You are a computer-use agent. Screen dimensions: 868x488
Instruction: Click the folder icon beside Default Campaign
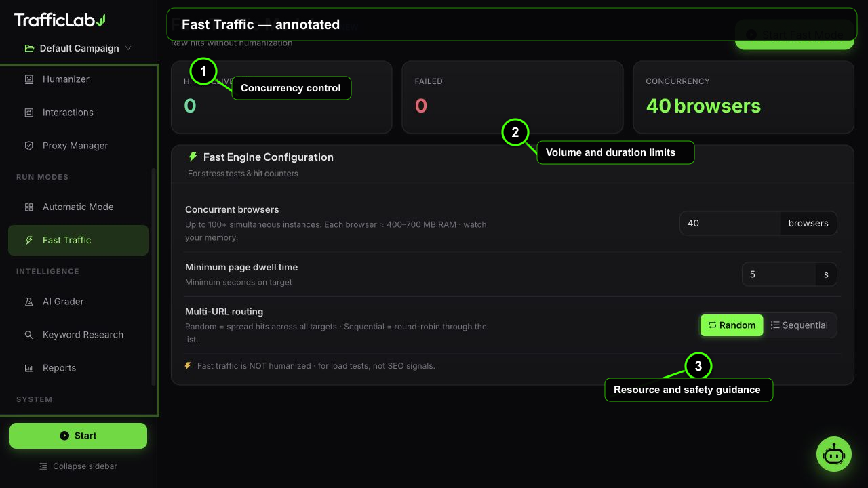point(29,49)
